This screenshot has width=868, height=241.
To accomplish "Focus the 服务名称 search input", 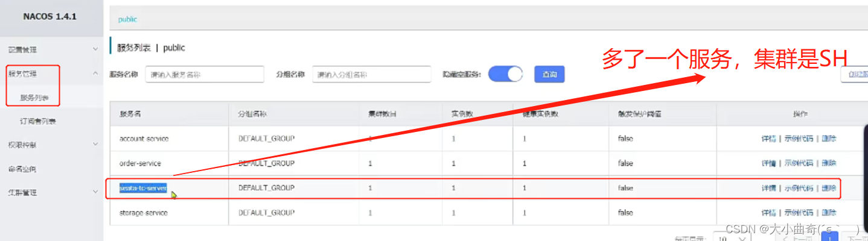I will click(x=205, y=74).
